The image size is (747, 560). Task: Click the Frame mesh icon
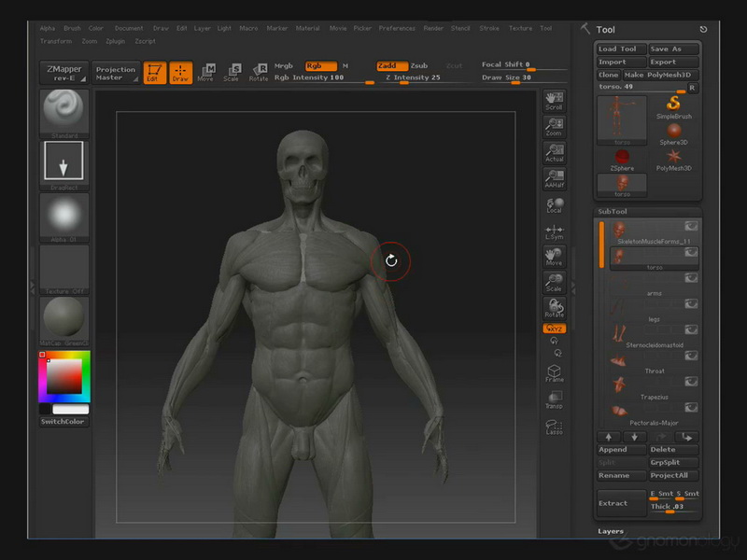(x=554, y=373)
